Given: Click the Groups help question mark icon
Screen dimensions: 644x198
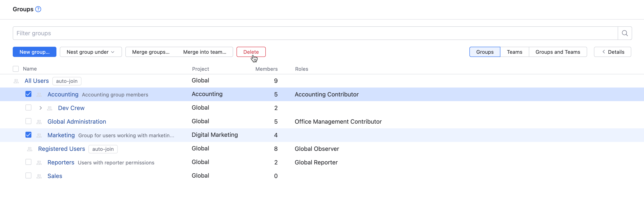Looking at the screenshot, I should pyautogui.click(x=38, y=9).
